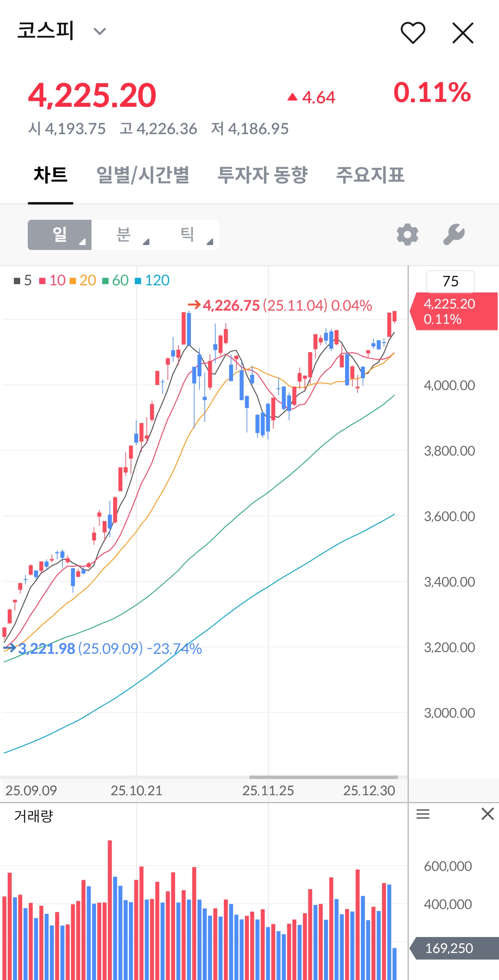Image resolution: width=499 pixels, height=980 pixels.
Task: Select the 일 daily chart period
Action: pyautogui.click(x=60, y=235)
